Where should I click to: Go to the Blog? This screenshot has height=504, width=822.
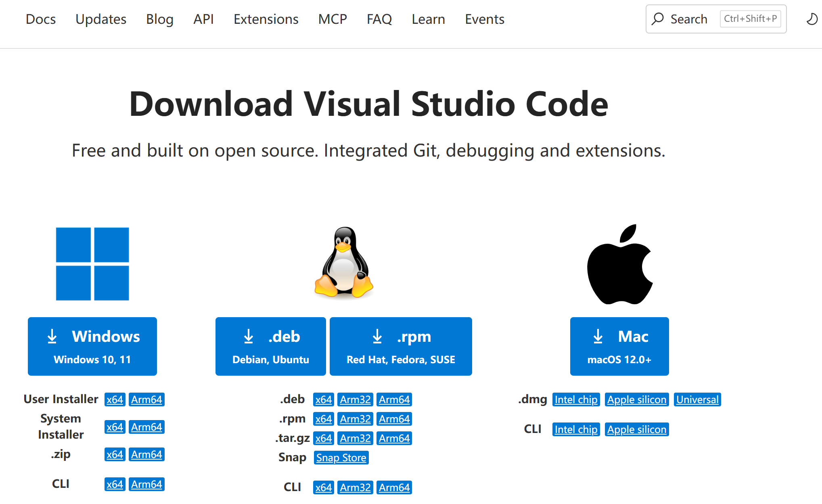(x=160, y=19)
